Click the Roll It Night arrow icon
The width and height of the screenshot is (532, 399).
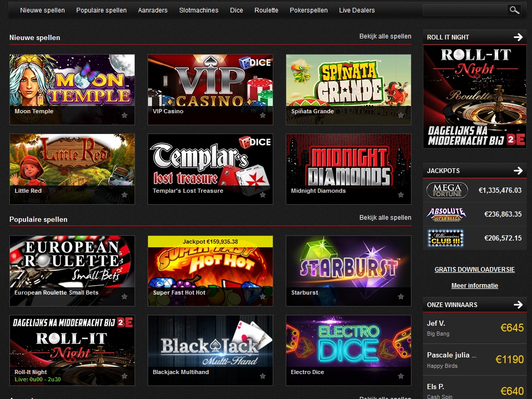[x=518, y=37]
